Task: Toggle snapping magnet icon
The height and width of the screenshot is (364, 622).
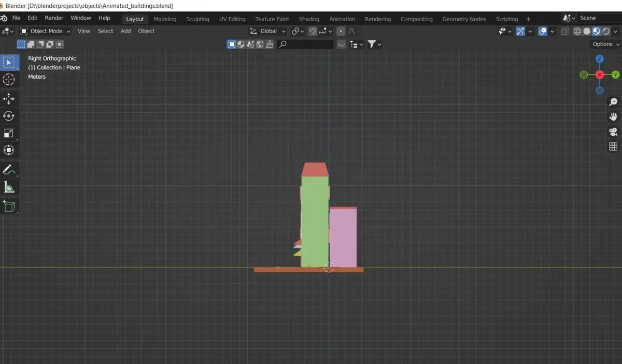Action: tap(313, 31)
